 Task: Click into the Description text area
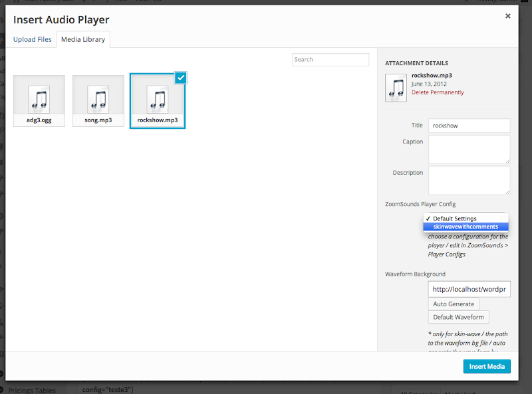coord(469,180)
